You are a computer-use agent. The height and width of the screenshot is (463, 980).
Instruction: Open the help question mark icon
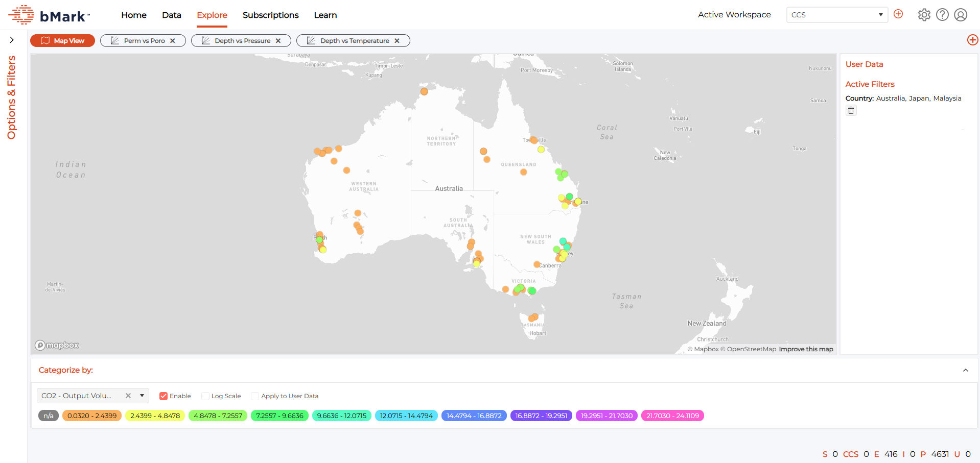pos(942,15)
